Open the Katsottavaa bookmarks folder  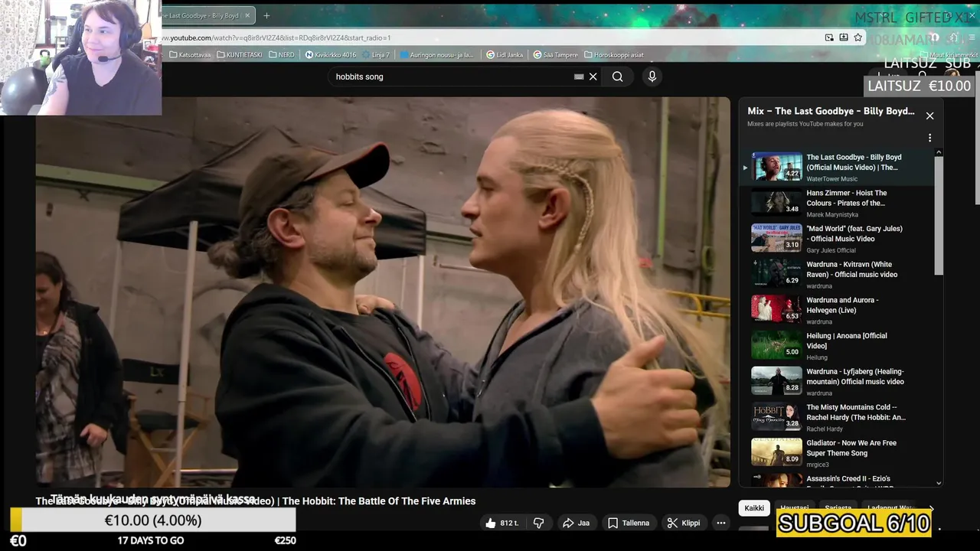click(x=189, y=55)
